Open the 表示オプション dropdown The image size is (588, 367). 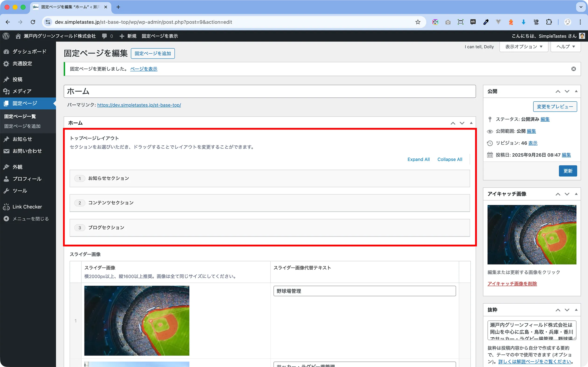524,47
